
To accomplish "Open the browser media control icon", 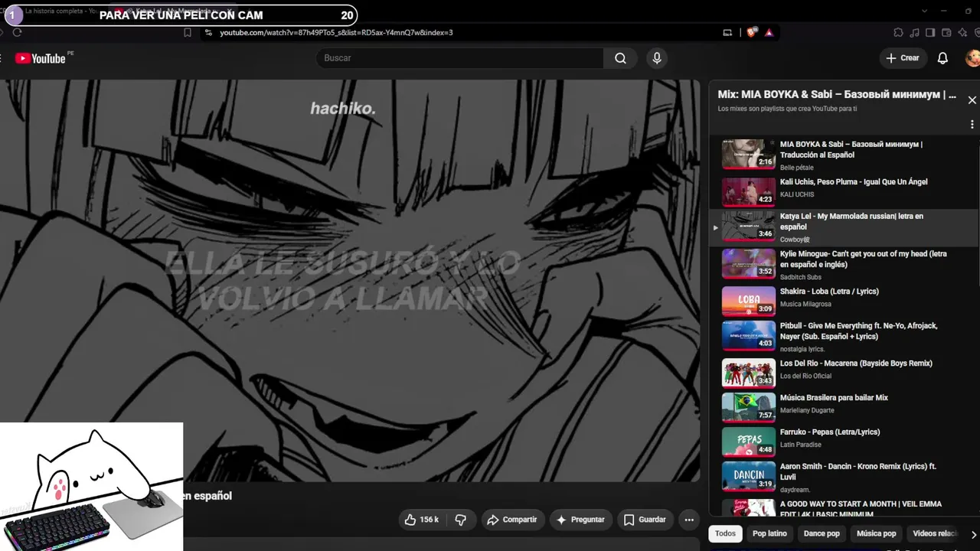I will click(914, 33).
